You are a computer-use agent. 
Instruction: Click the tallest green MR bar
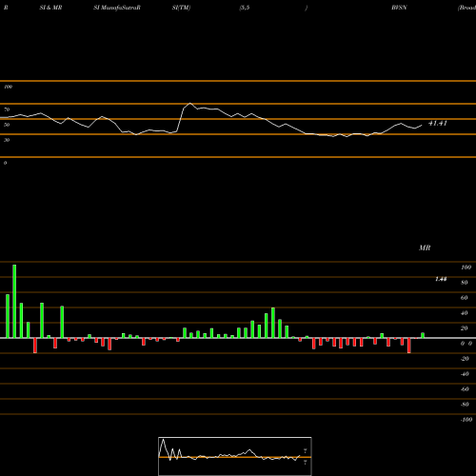point(14,301)
